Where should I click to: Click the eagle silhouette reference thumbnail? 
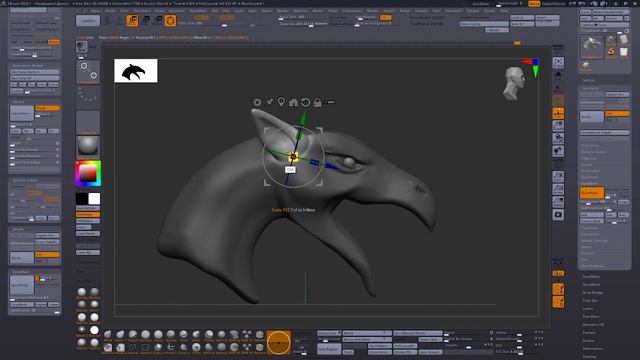click(136, 71)
